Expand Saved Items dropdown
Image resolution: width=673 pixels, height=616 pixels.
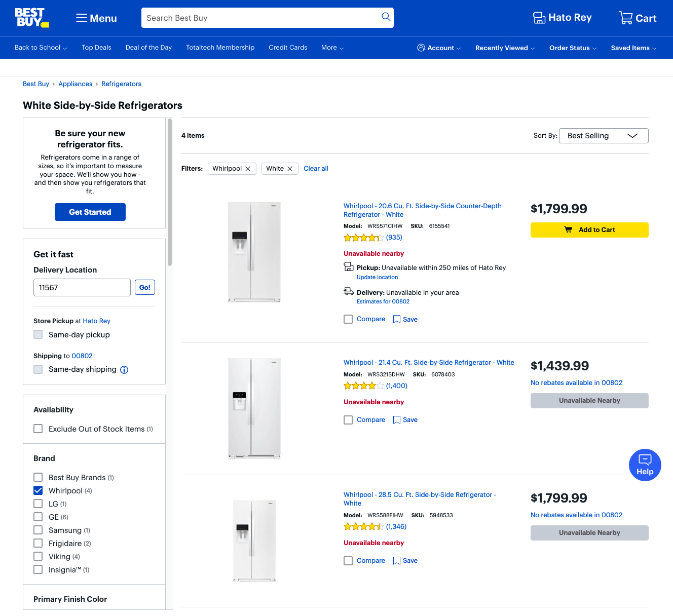[x=633, y=48]
